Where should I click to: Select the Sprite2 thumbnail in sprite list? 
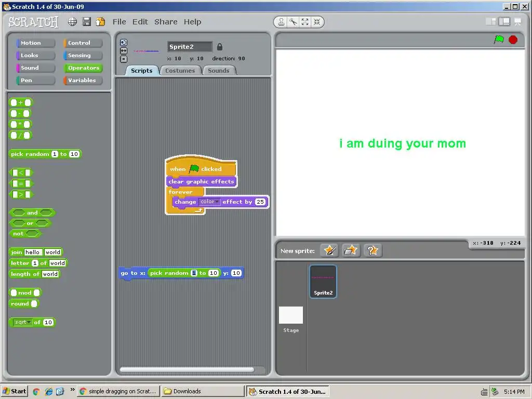[323, 282]
